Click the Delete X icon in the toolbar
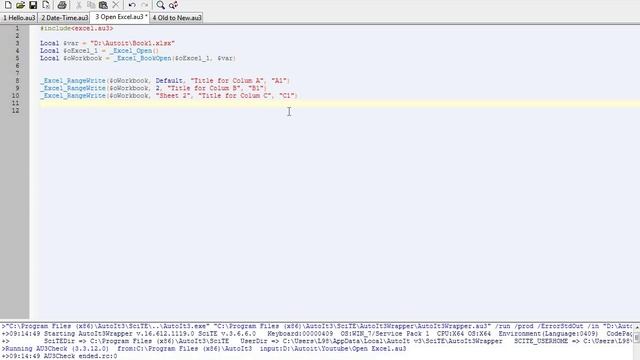 (x=116, y=5)
